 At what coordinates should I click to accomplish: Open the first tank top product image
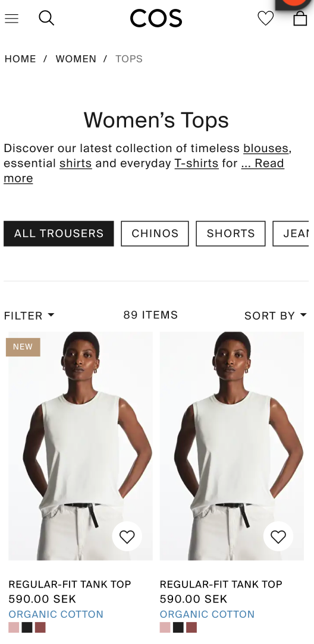click(x=80, y=446)
